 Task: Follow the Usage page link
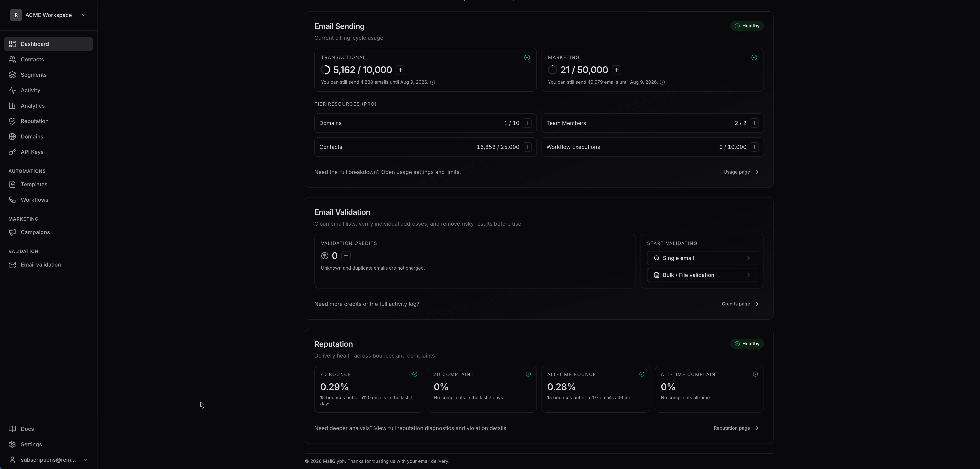pyautogui.click(x=741, y=172)
